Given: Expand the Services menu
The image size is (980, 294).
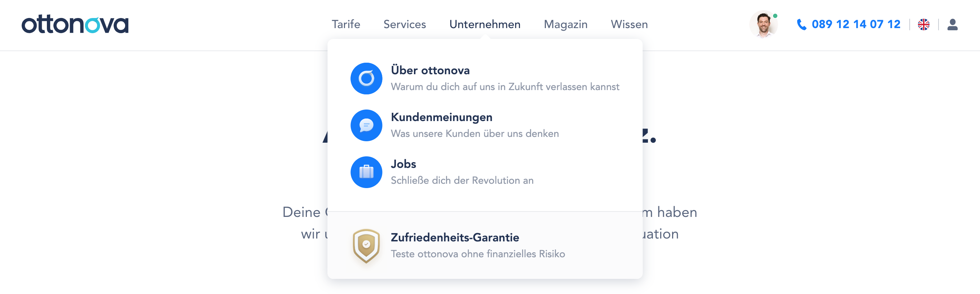Looking at the screenshot, I should pos(405,24).
